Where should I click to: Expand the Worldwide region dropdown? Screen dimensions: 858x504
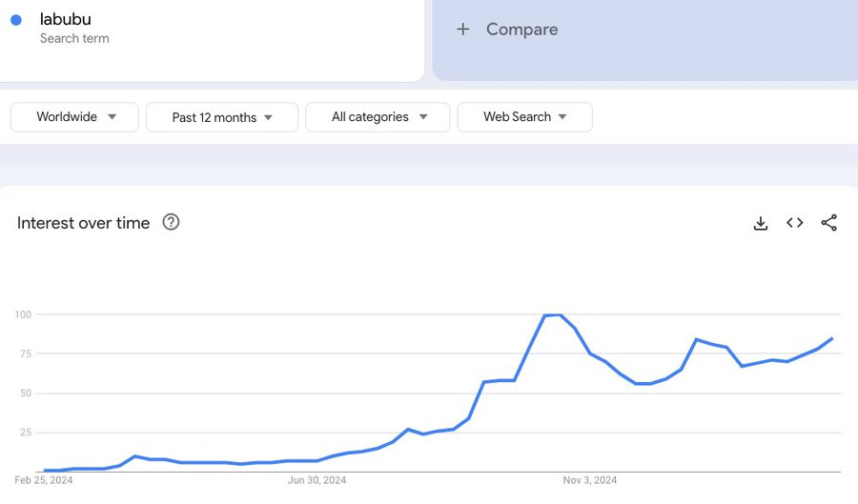tap(74, 117)
